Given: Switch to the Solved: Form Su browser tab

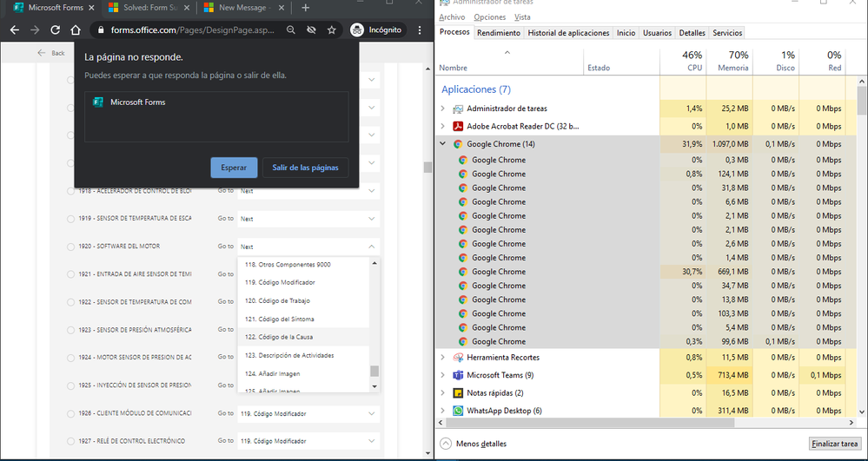Looking at the screenshot, I should pyautogui.click(x=149, y=8).
